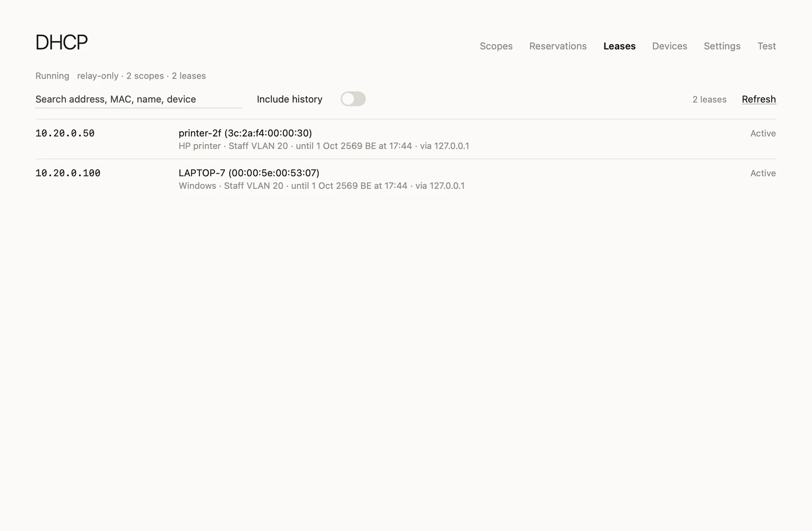Go to the Devices tab

(669, 46)
